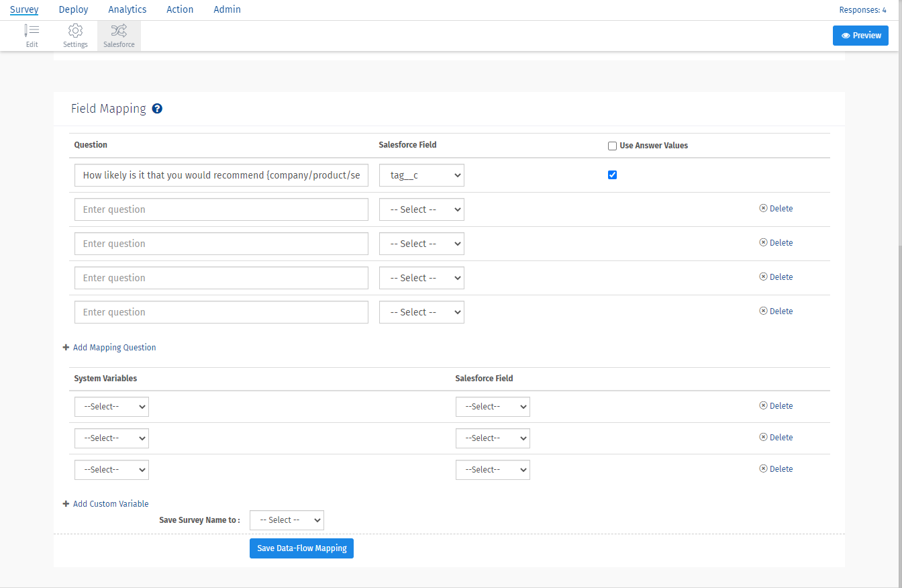
Task: Go to the Deploy tab
Action: (x=73, y=9)
